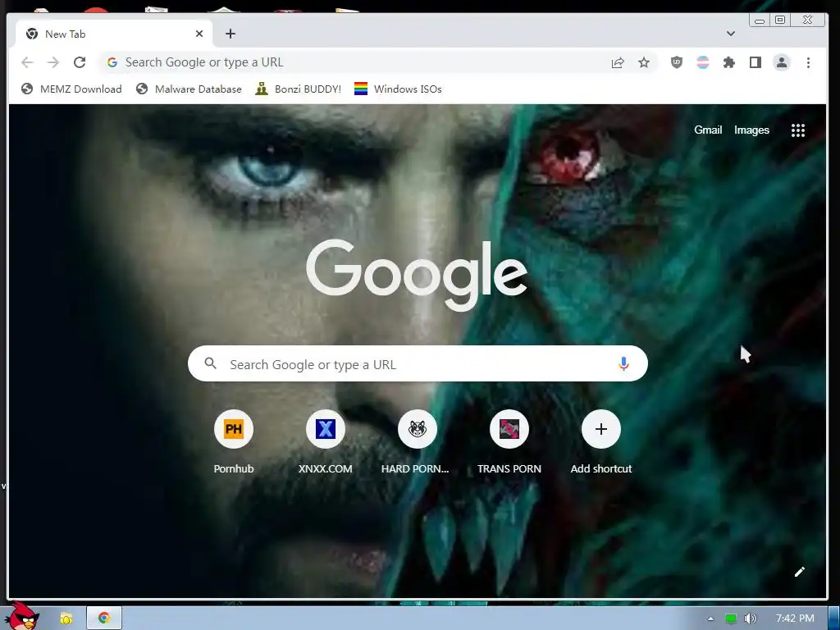Viewport: 840px width, 630px height.
Task: Open the Start menu red bird icon
Action: pyautogui.click(x=21, y=615)
